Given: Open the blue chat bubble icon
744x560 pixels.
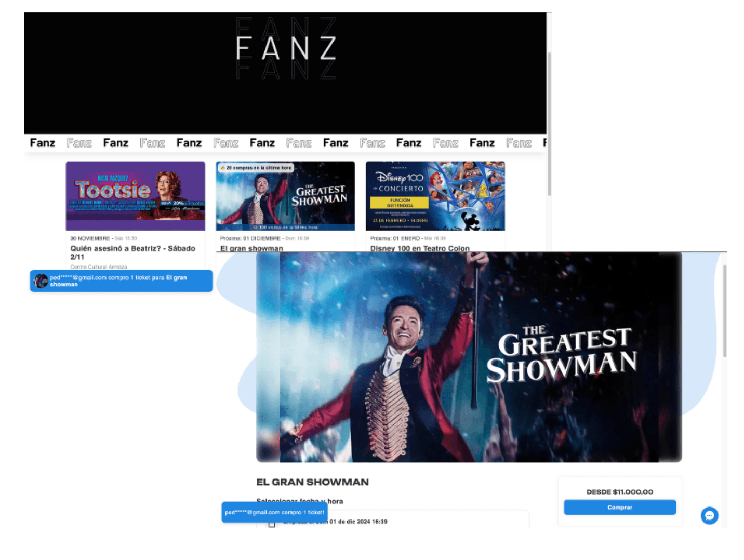Looking at the screenshot, I should (x=709, y=515).
